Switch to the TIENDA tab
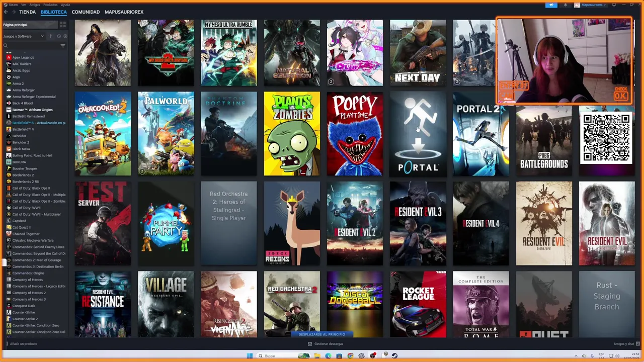Screen dimensions: 644x362 pos(27,12)
